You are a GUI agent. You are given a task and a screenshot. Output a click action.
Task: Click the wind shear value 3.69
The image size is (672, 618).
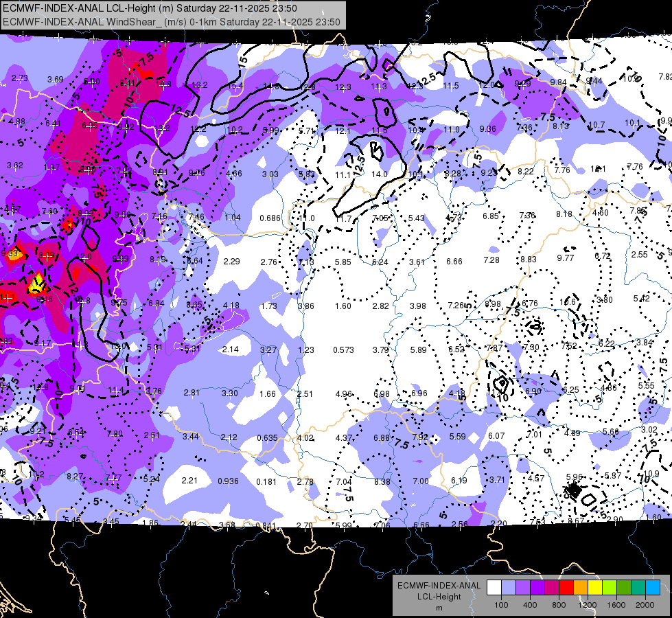(x=56, y=80)
